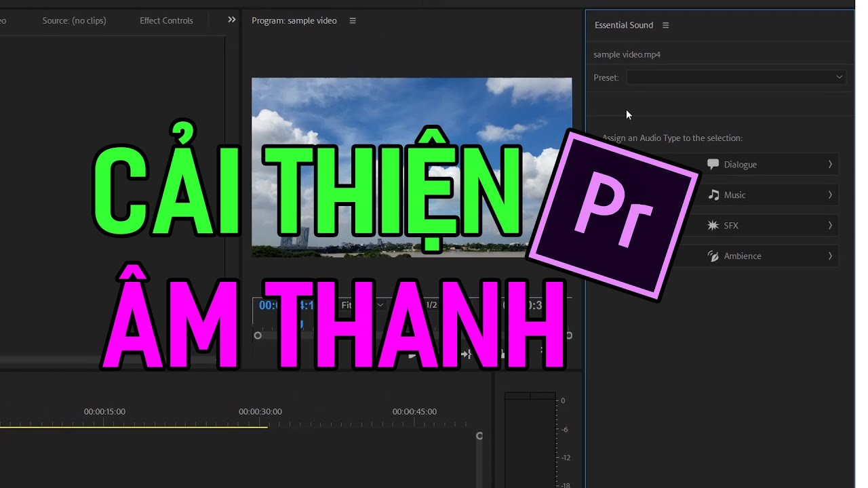Click the 00:00:45:00 mark on timeline ruler
The width and height of the screenshot is (868, 488).
(x=414, y=411)
